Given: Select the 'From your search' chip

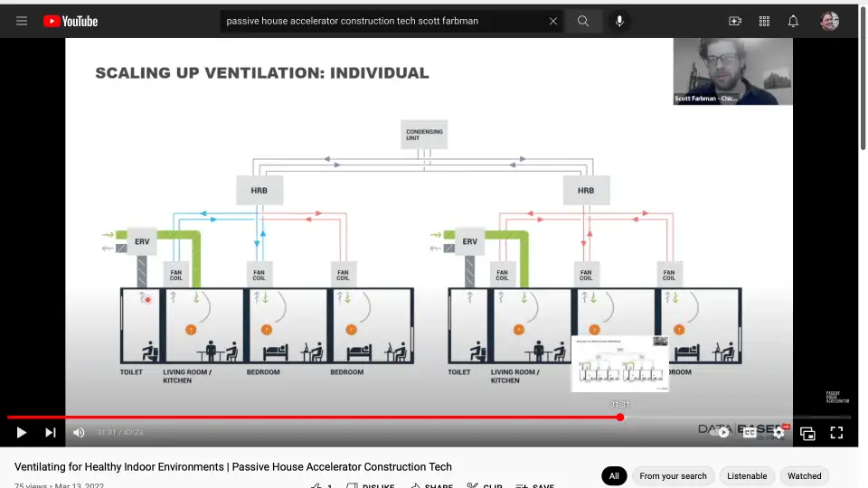Looking at the screenshot, I should [673, 476].
